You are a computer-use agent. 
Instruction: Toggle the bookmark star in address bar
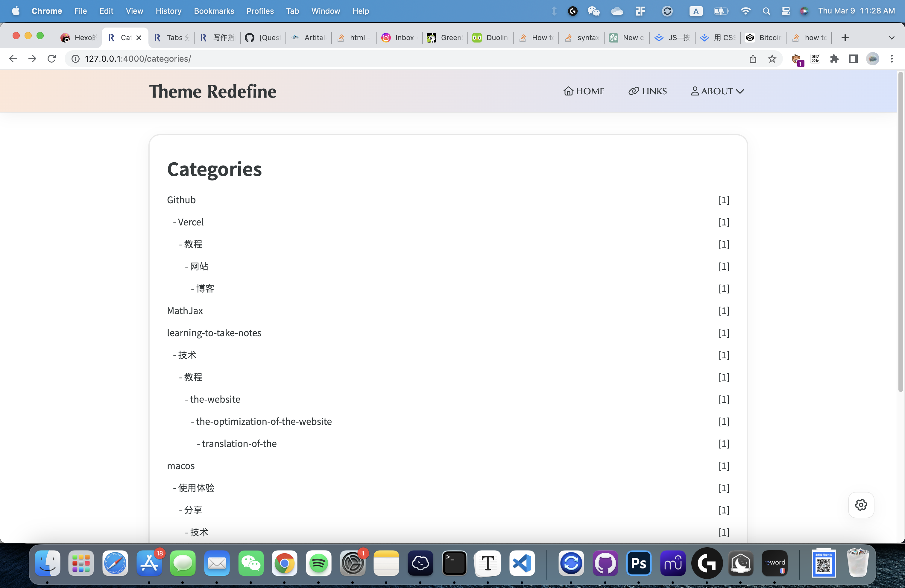(x=772, y=59)
